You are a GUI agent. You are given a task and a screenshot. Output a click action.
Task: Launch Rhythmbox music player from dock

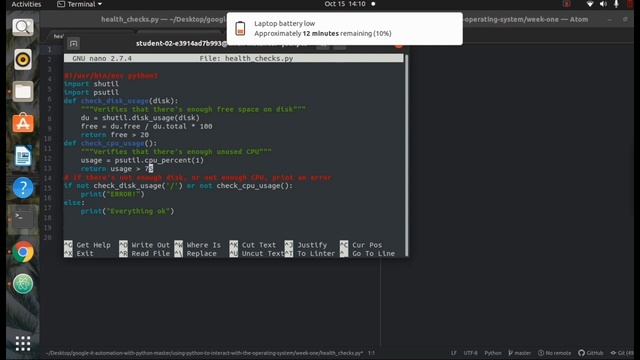tap(23, 60)
